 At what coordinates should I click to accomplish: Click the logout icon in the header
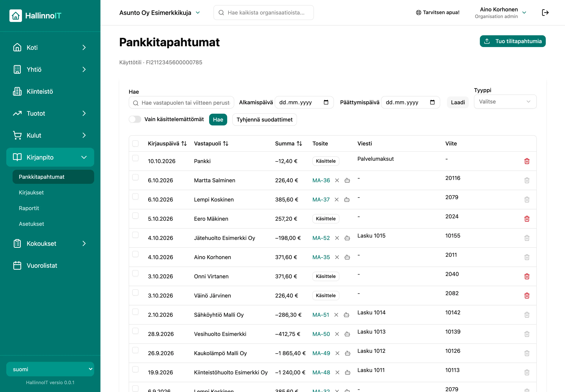545,13
